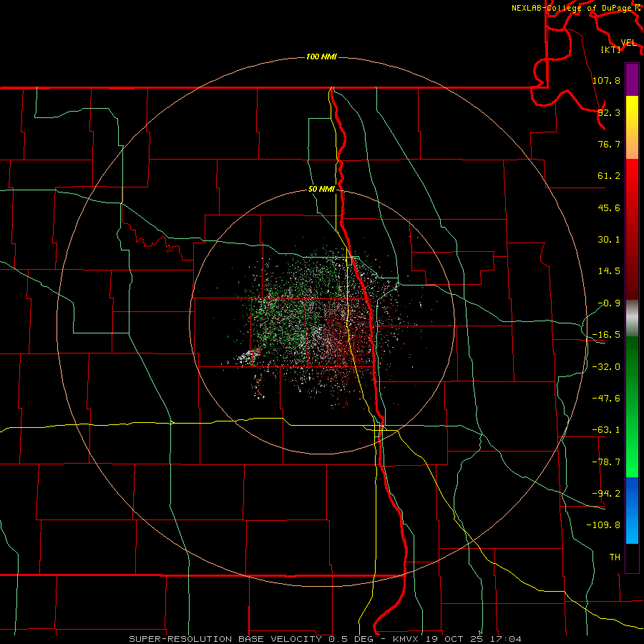
Task: Pick the red outbound segment of scale
Action: click(632, 229)
